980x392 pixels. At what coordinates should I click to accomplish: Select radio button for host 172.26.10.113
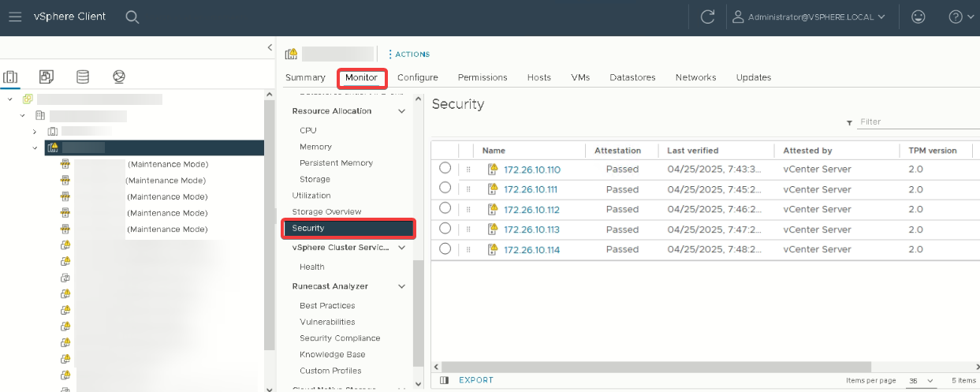[445, 228]
